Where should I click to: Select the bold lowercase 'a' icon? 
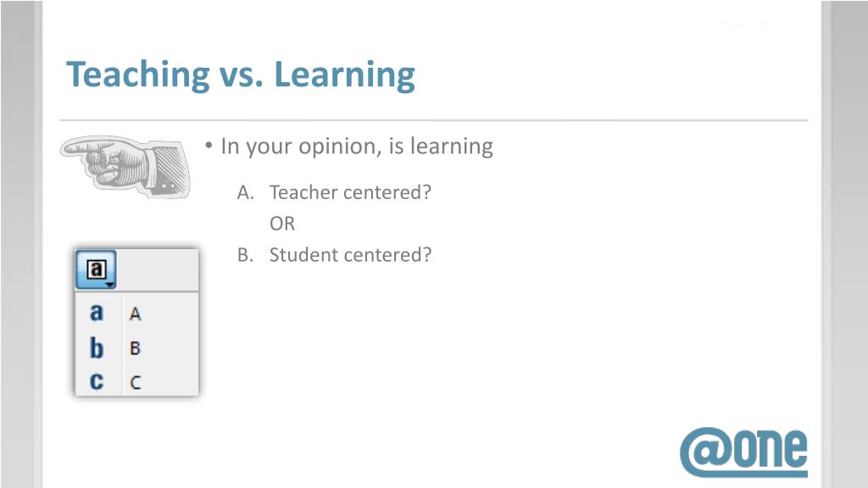[97, 313]
